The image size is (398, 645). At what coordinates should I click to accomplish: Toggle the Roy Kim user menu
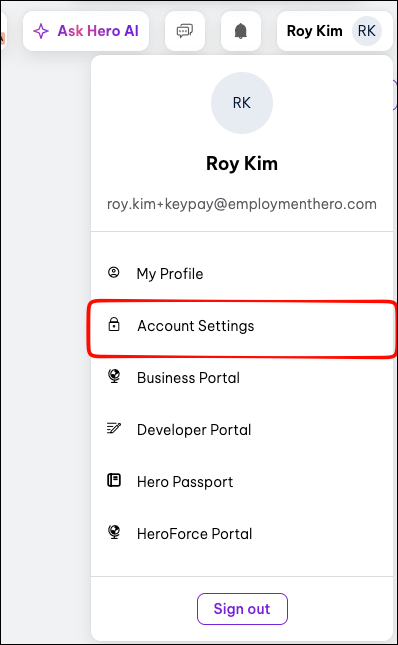pyautogui.click(x=335, y=31)
